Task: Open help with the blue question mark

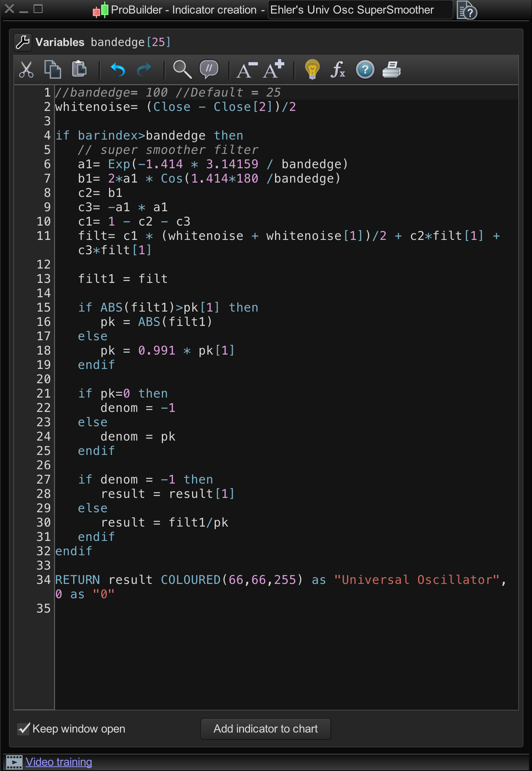Action: 365,70
